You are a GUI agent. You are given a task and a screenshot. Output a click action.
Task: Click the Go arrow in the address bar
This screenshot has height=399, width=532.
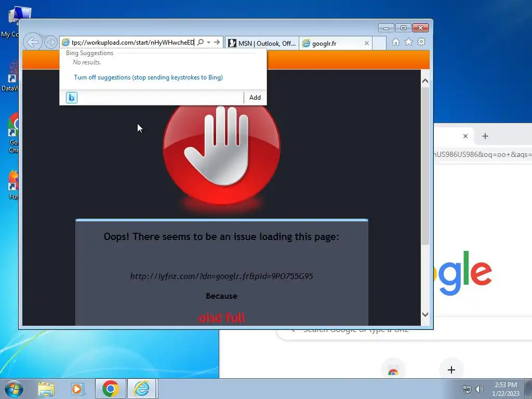pyautogui.click(x=217, y=43)
